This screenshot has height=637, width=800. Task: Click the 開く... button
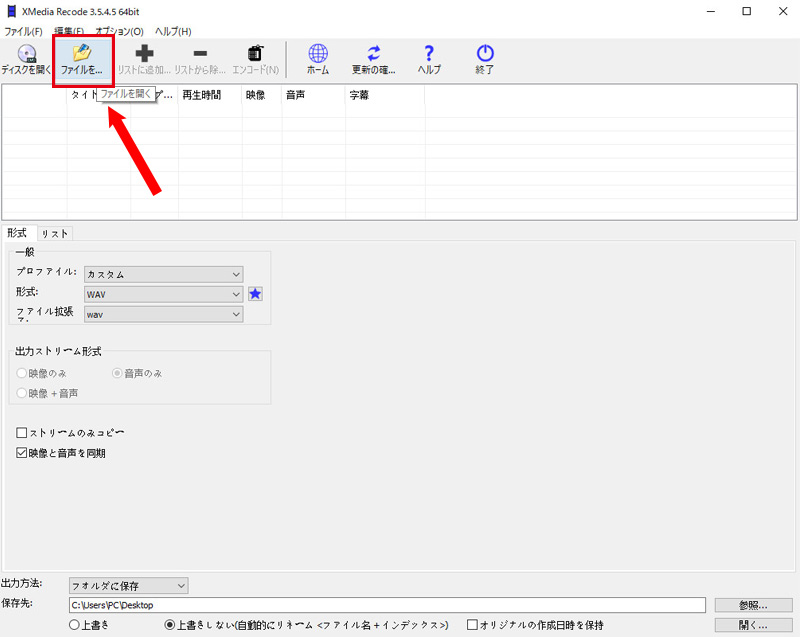click(754, 625)
